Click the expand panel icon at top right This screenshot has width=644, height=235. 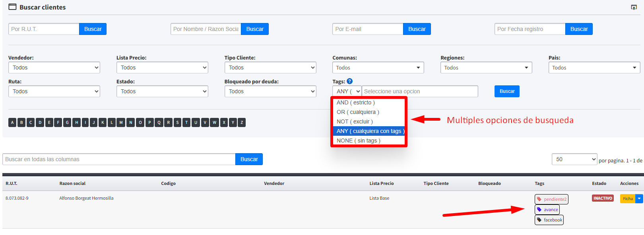click(x=634, y=7)
